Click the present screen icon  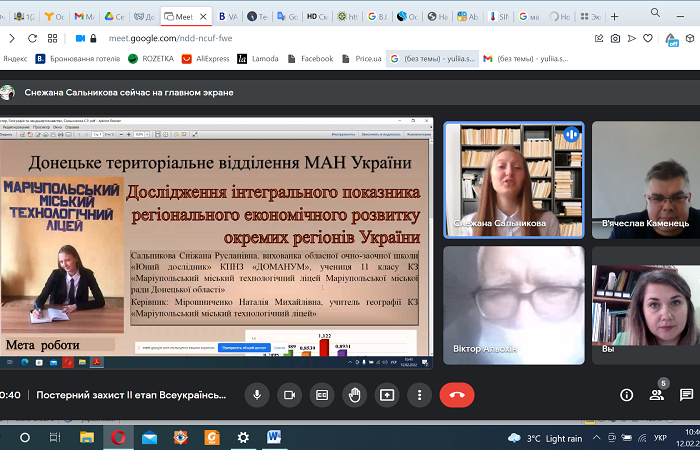387,394
